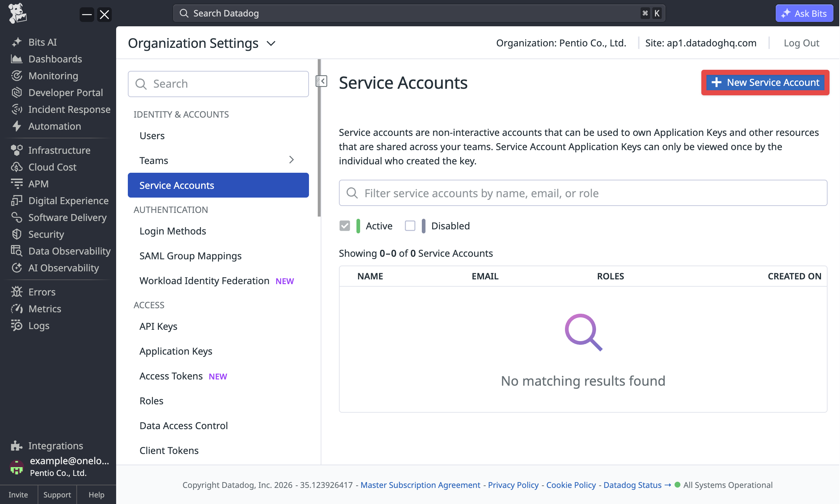The image size is (840, 504).
Task: Open Integrations puzzle piece icon
Action: [17, 446]
